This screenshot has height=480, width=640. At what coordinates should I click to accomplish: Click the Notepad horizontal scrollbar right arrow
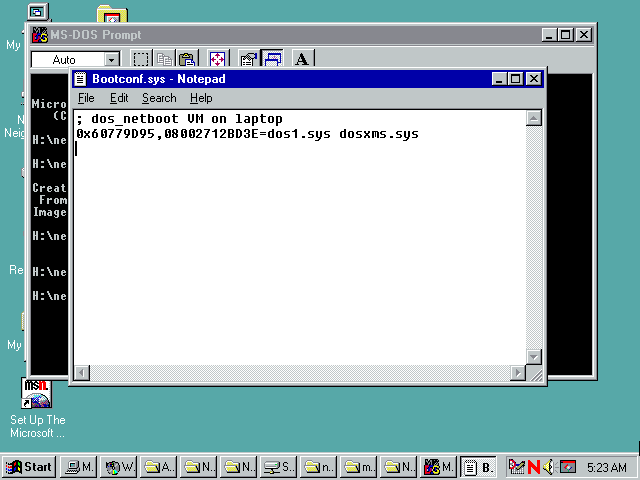point(518,373)
